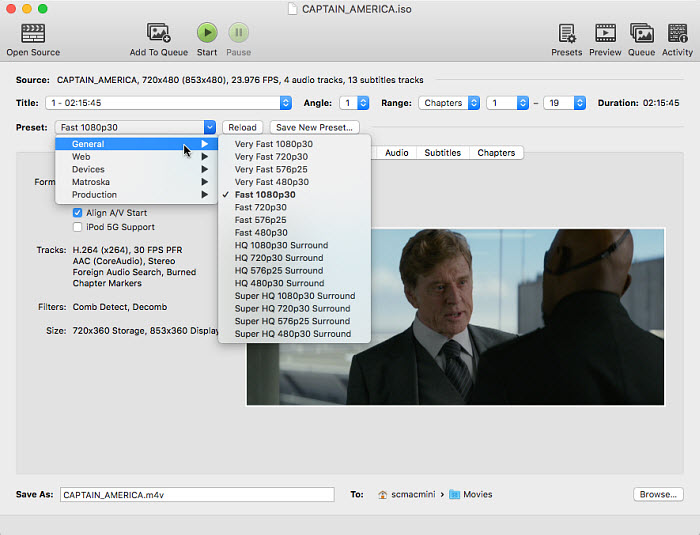Select the Super HQ 720p30 Surround preset

click(x=295, y=309)
